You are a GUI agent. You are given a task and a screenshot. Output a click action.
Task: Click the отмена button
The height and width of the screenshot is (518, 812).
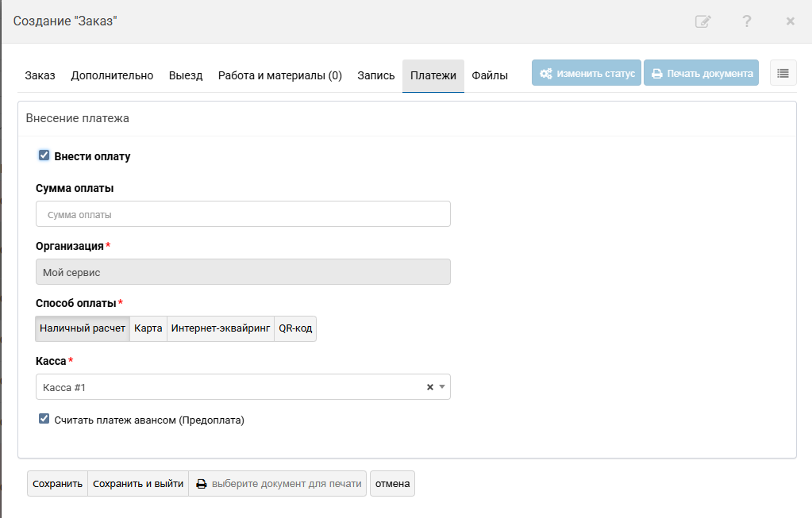pyautogui.click(x=392, y=484)
